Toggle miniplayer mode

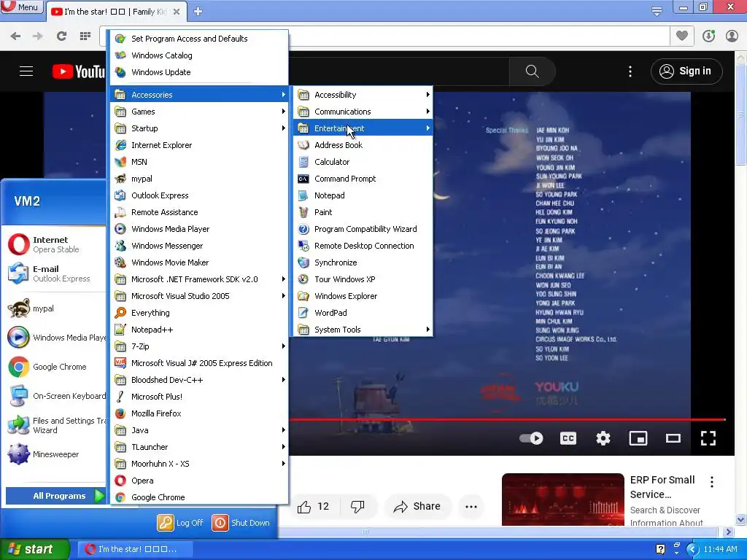638,438
